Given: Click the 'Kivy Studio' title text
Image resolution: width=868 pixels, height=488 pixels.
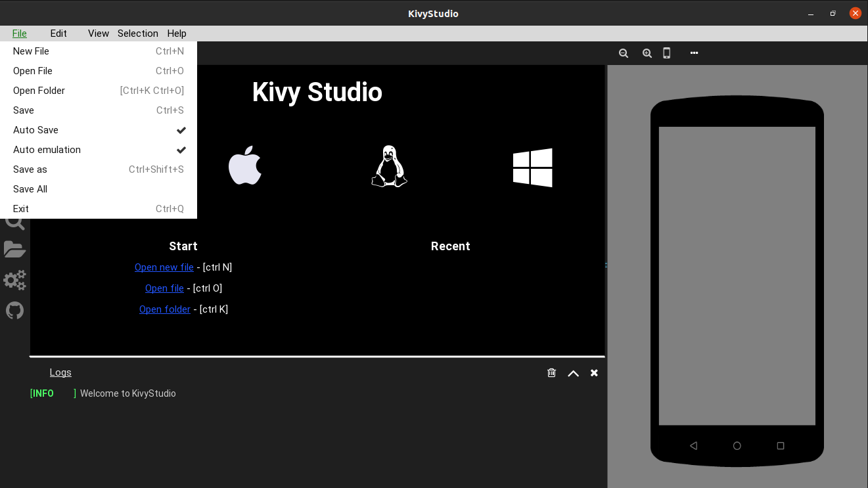Looking at the screenshot, I should coord(317,92).
